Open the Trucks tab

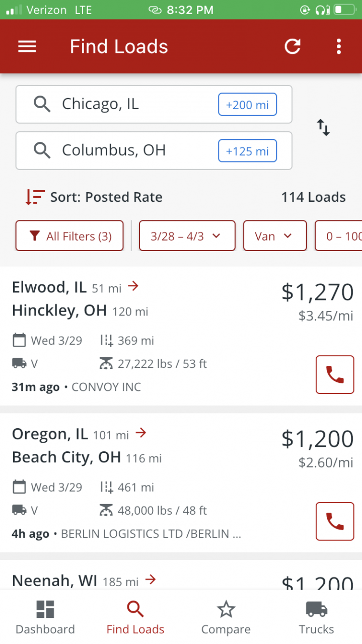pos(316,617)
